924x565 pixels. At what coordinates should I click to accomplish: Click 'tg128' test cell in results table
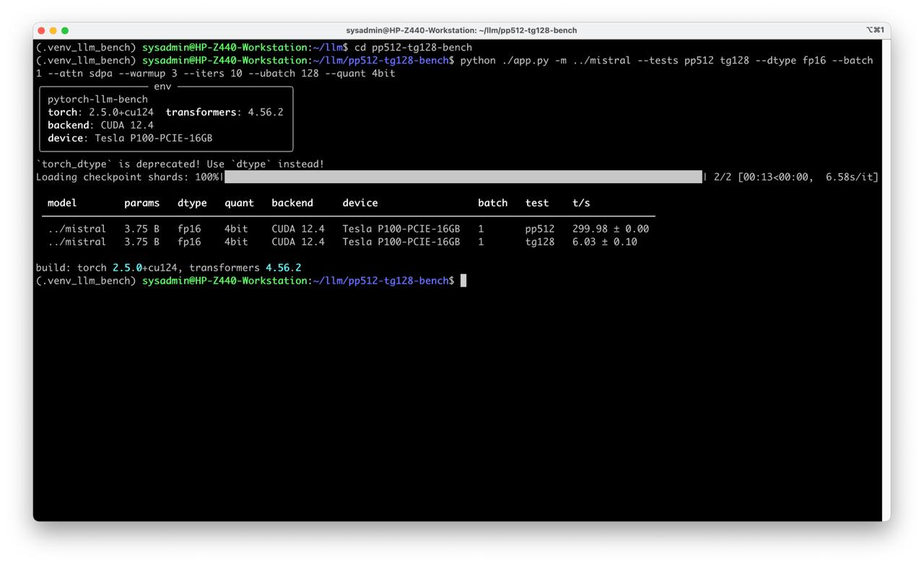[540, 242]
